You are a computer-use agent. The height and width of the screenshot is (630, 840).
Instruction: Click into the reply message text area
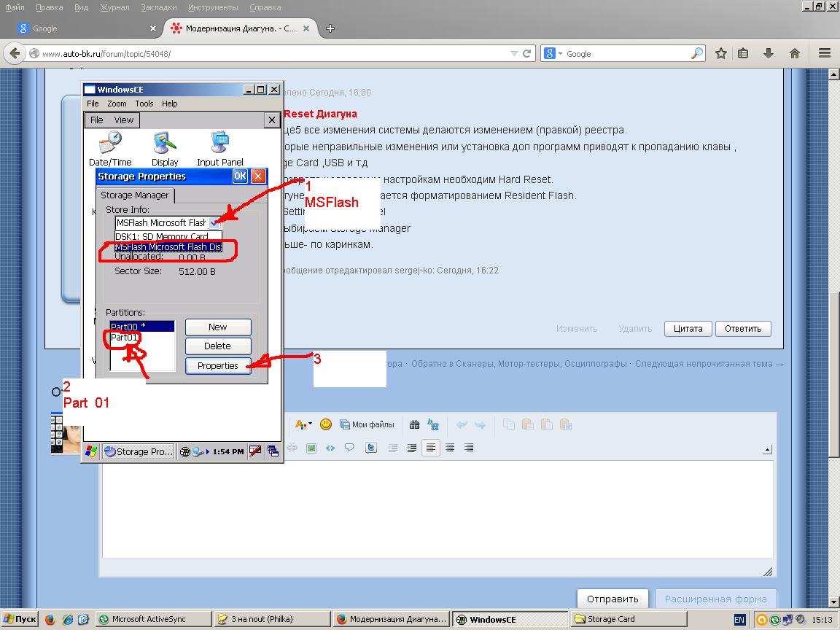click(437, 509)
